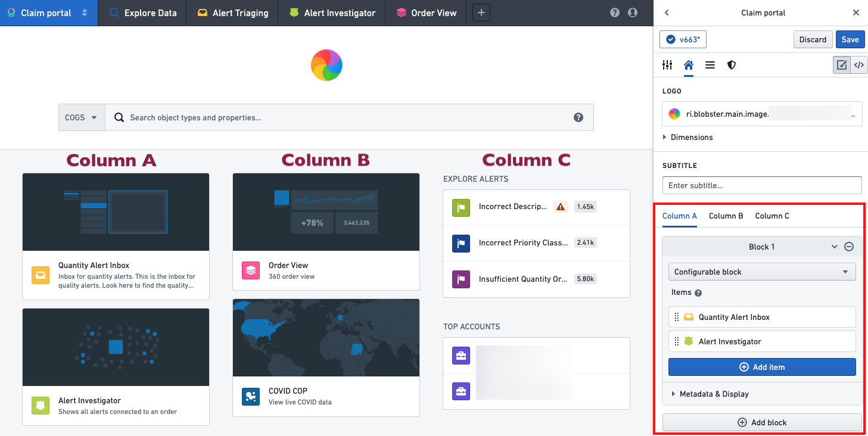Open the Alert Investigator tab
The image size is (868, 436).
tap(332, 13)
